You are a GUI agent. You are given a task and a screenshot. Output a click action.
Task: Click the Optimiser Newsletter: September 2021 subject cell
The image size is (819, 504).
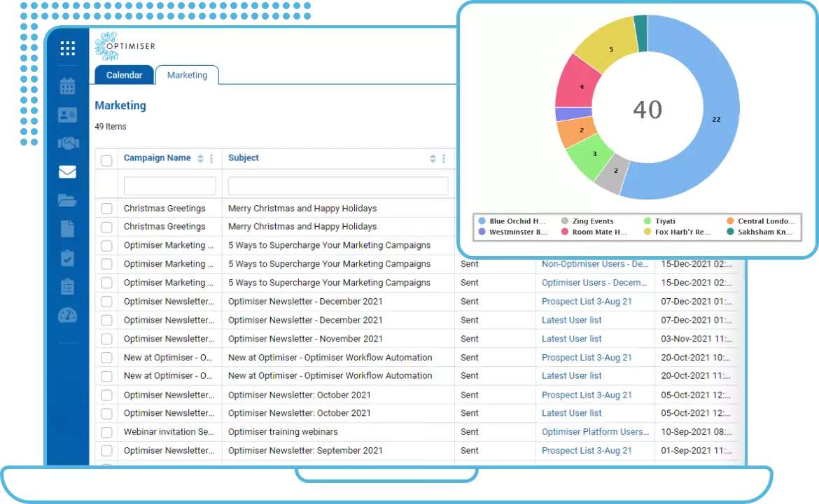[x=306, y=450]
